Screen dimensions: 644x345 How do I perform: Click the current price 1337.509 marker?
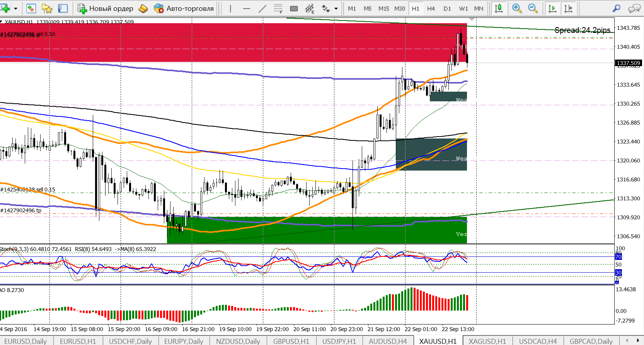(628, 63)
